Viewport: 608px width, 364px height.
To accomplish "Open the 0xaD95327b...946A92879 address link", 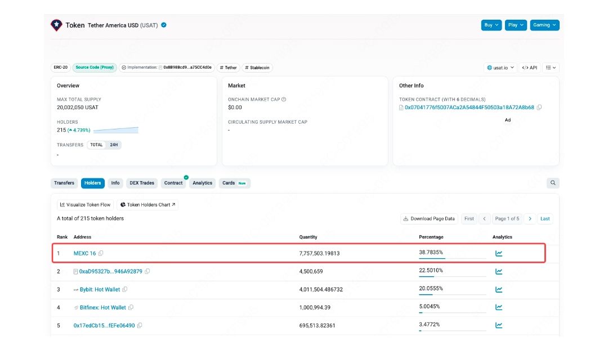I will [x=110, y=271].
